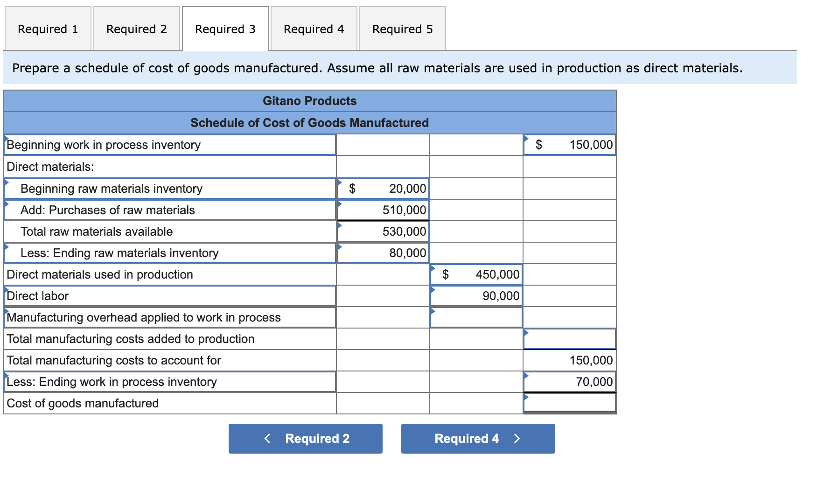Edit the 510,000 purchases amount field
Viewport: 838px width, 504px height.
tap(383, 210)
